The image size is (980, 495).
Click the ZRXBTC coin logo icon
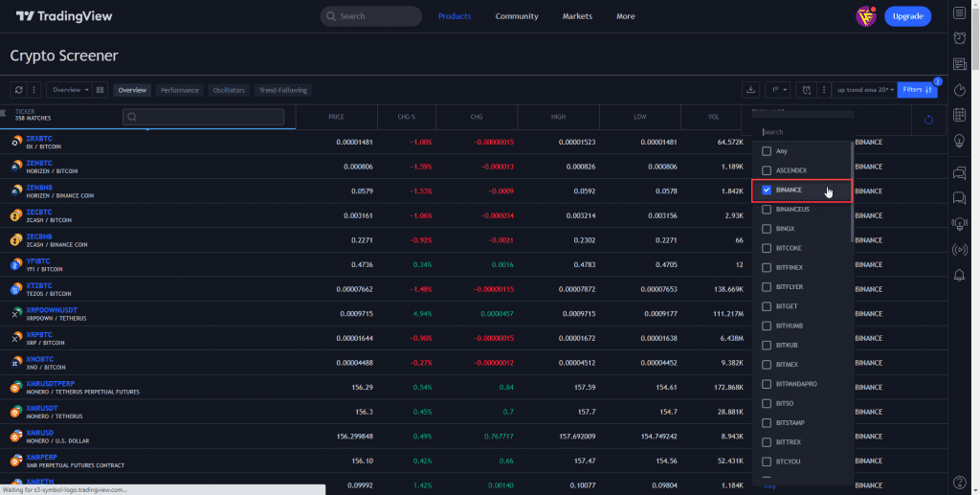pos(16,142)
